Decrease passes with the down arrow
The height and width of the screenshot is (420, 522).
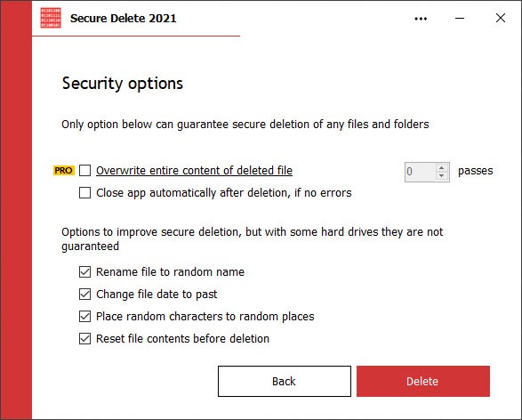pyautogui.click(x=441, y=176)
